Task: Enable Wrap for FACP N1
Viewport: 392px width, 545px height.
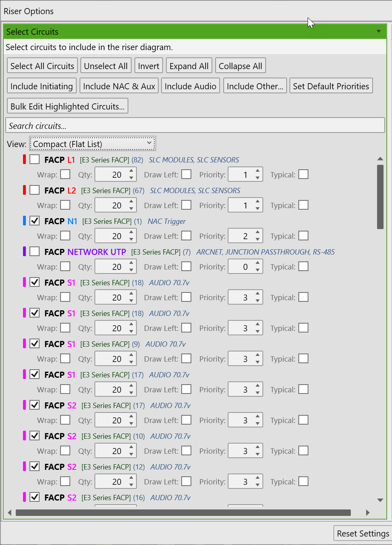Action: click(65, 236)
